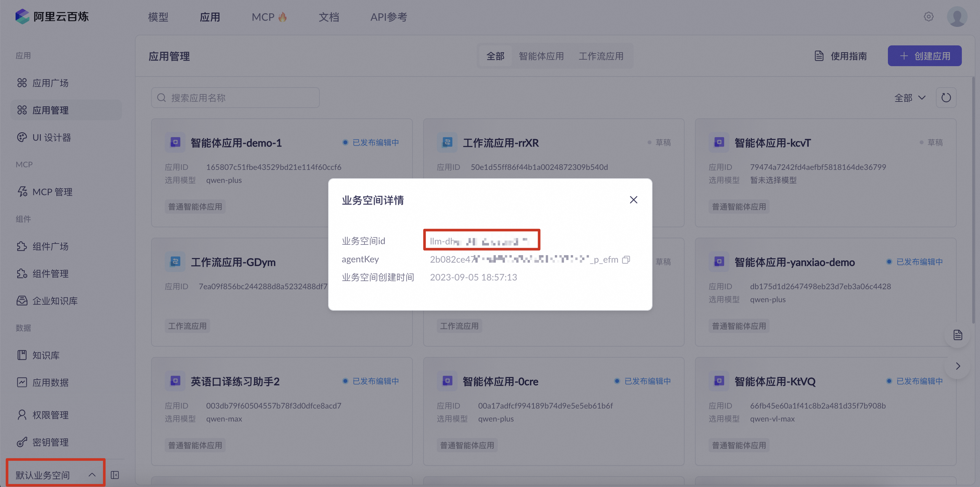Open 应用数据 in sidebar
Viewport: 980px width, 487px height.
pos(66,382)
